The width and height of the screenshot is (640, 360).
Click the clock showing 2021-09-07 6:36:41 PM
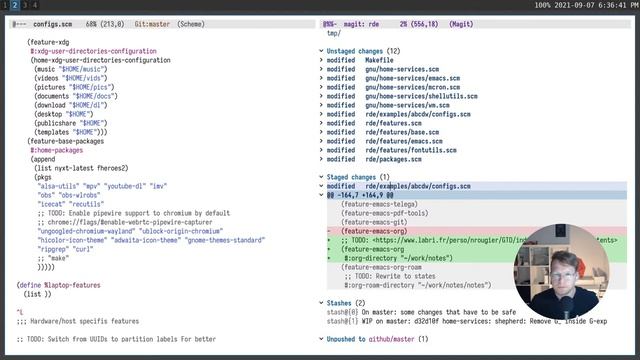pyautogui.click(x=596, y=5)
